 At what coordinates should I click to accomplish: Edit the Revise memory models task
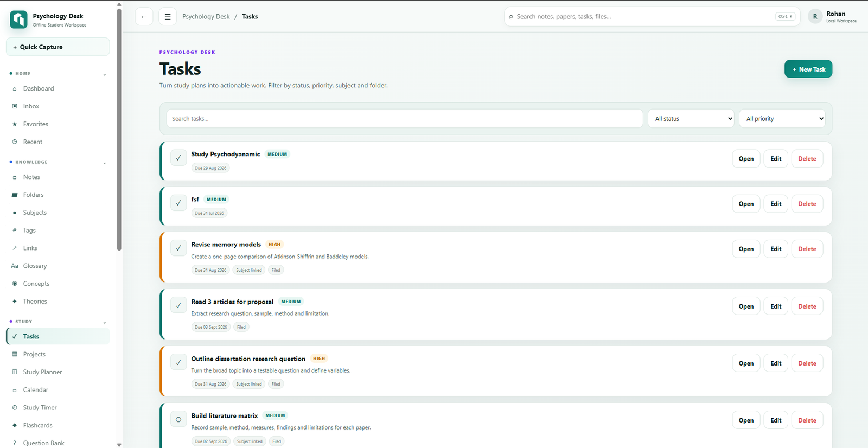coord(776,249)
